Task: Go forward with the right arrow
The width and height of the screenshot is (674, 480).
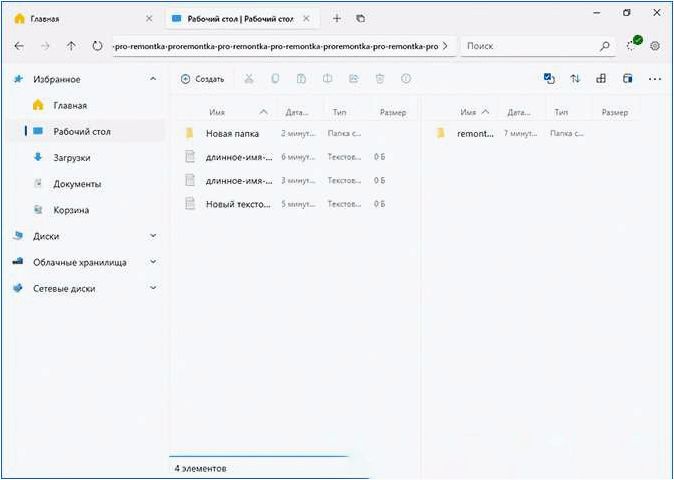Action: point(45,46)
